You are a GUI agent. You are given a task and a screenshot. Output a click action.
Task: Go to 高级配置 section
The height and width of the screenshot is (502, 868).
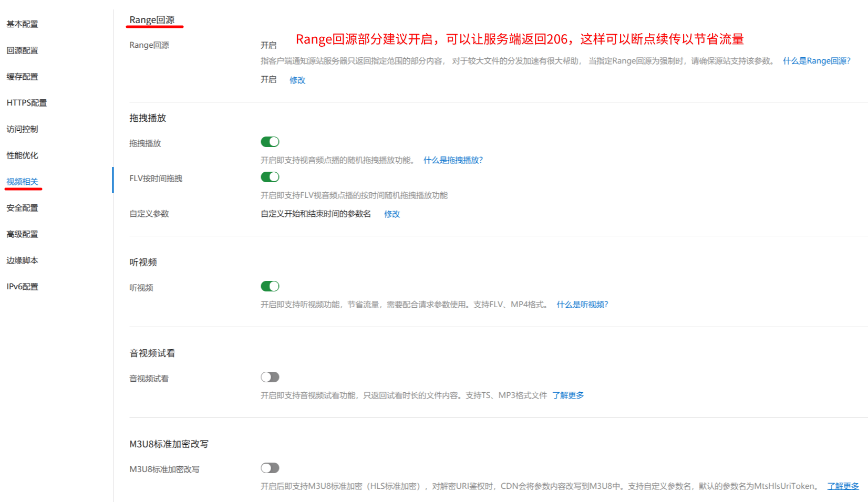(22, 234)
